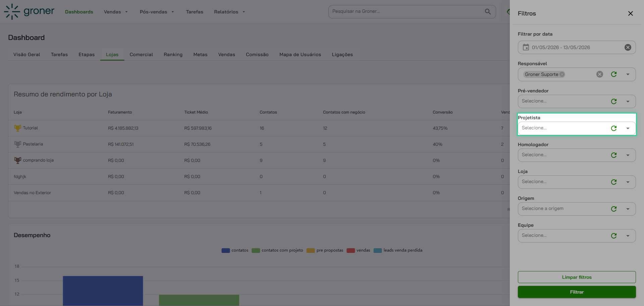Screen dimensions: 644x306
Task: Select the Vendas no Exterior row name
Action: (x=32, y=193)
